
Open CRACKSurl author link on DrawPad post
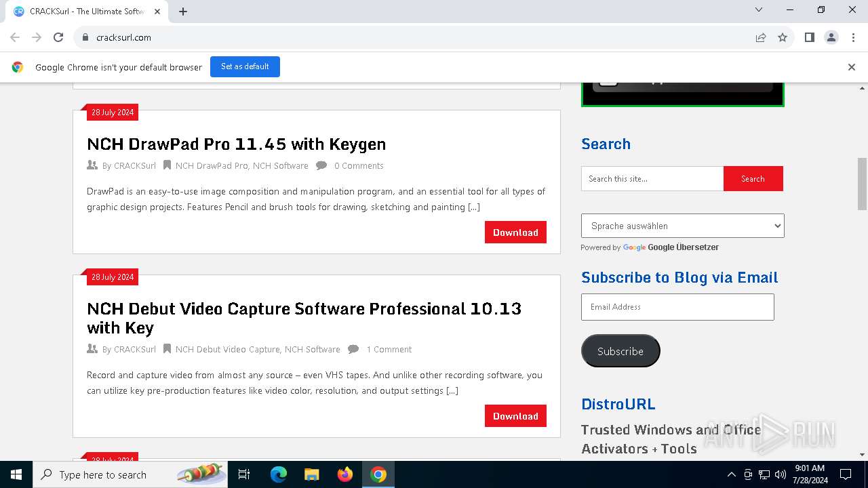pos(134,165)
